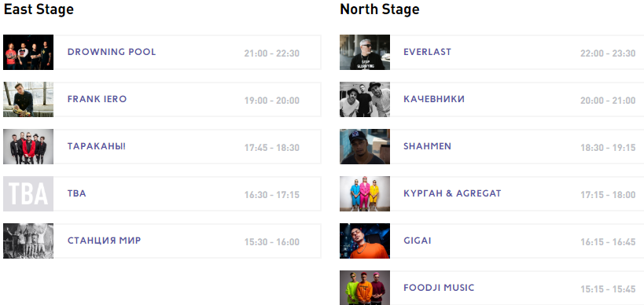Click the FOODJI MUSIC name link

click(439, 288)
